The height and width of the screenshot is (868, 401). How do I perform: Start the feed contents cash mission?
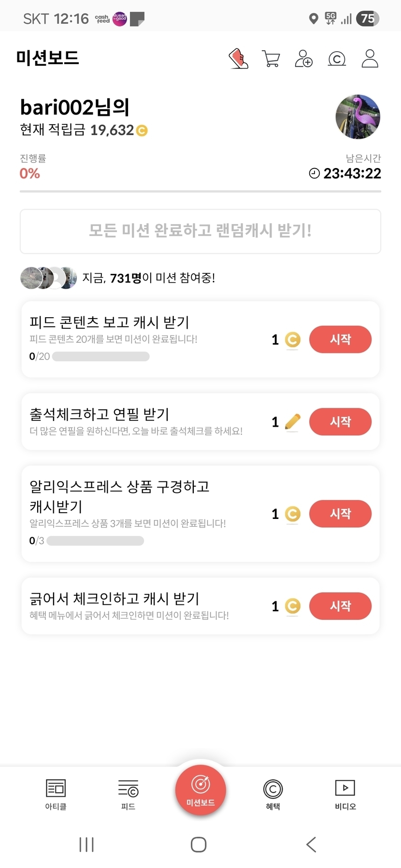click(340, 339)
